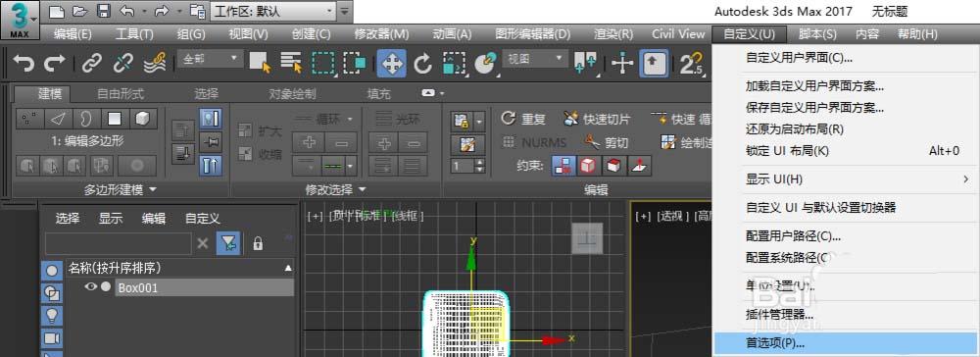This screenshot has height=357, width=980.
Task: Open the 全部 selection filter dropdown
Action: click(x=210, y=60)
